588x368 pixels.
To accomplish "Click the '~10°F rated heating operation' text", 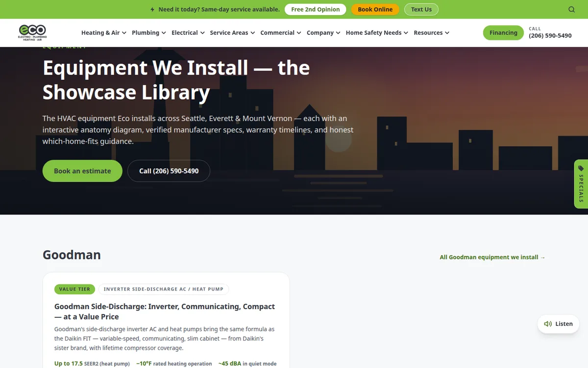I will pos(174,364).
